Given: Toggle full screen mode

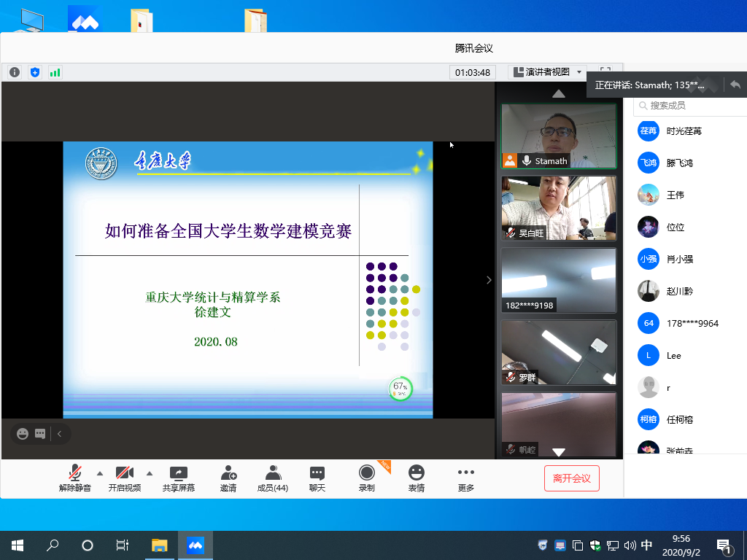Looking at the screenshot, I should [605, 71].
